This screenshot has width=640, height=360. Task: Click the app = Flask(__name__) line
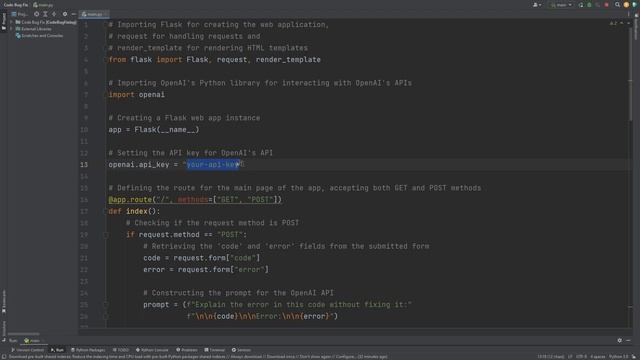[x=154, y=130]
